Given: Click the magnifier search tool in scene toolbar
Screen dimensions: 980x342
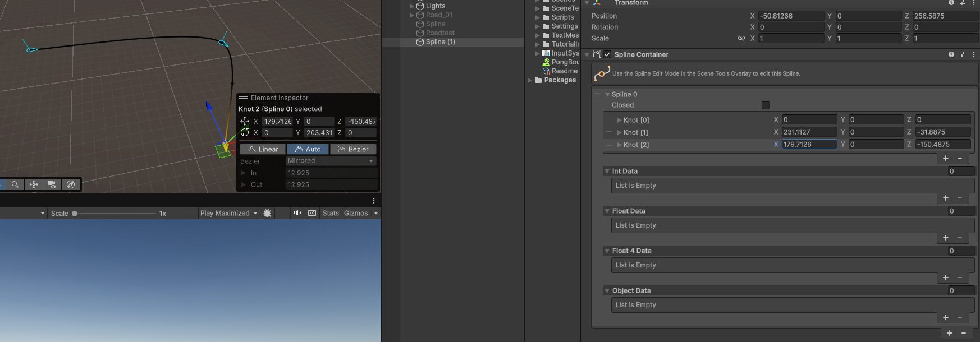Looking at the screenshot, I should [15, 184].
